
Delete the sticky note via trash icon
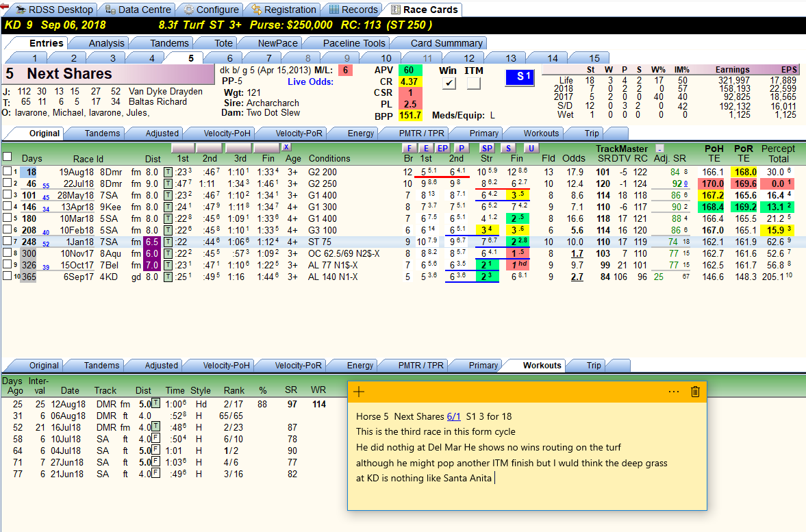[x=695, y=392]
